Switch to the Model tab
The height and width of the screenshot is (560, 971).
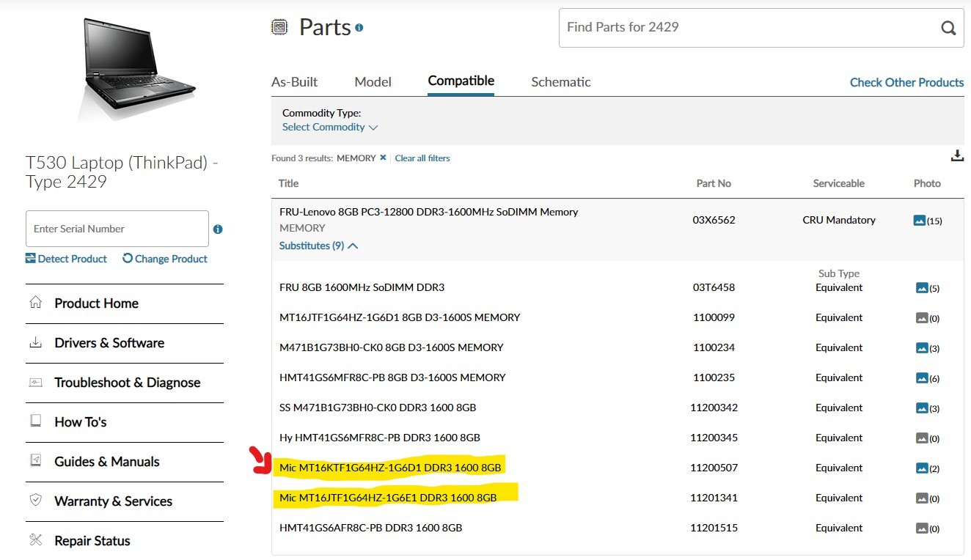pyautogui.click(x=373, y=82)
